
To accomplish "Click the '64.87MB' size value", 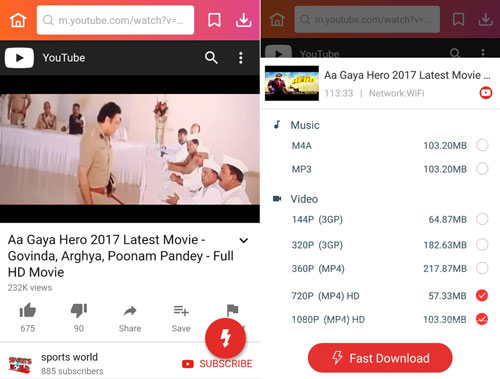I will [448, 220].
